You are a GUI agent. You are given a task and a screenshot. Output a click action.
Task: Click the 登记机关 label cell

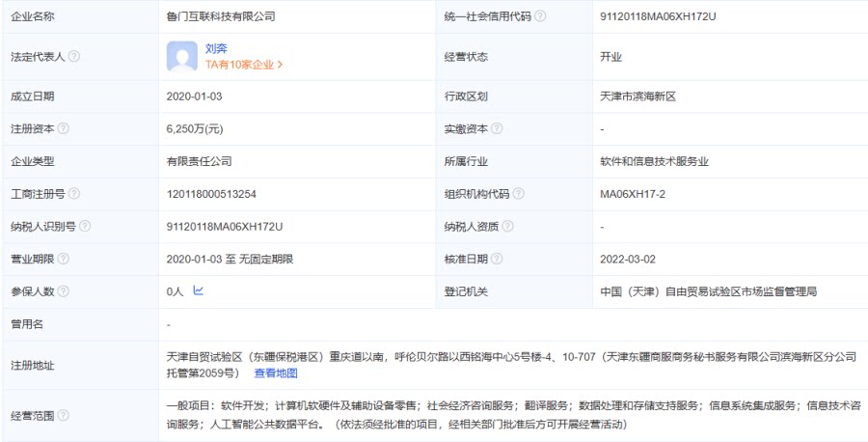(514, 291)
